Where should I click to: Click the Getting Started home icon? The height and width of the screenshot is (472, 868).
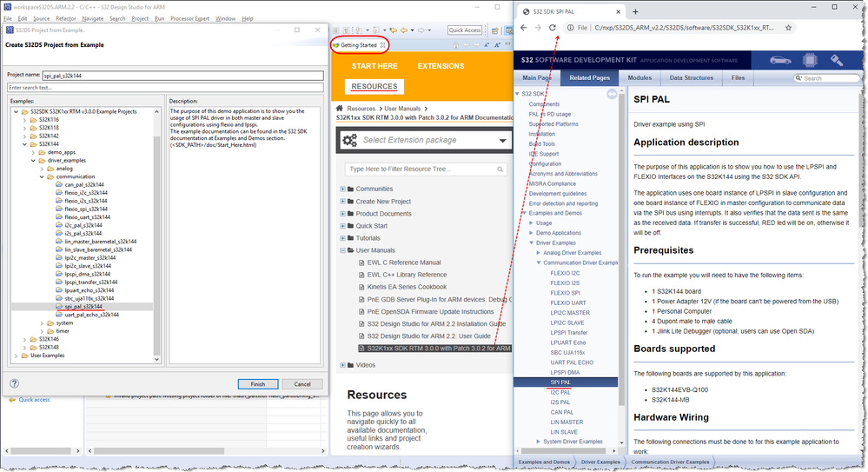[x=456, y=45]
